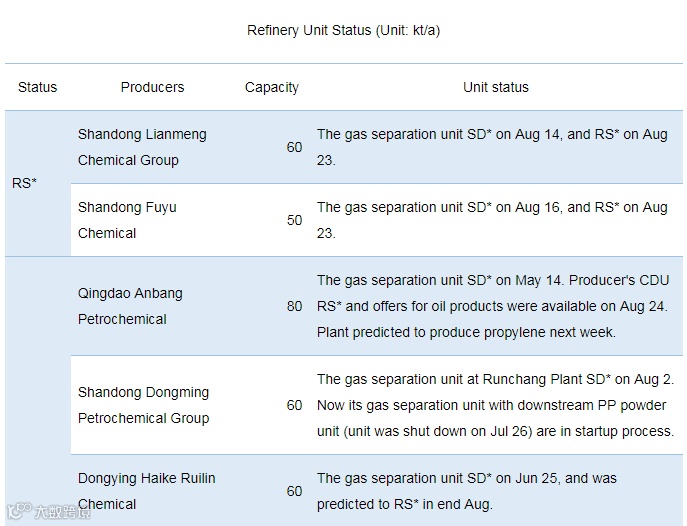This screenshot has height=526, width=687.
Task: Select the Shandong Dongming Petrochemical Group cell
Action: coord(143,405)
